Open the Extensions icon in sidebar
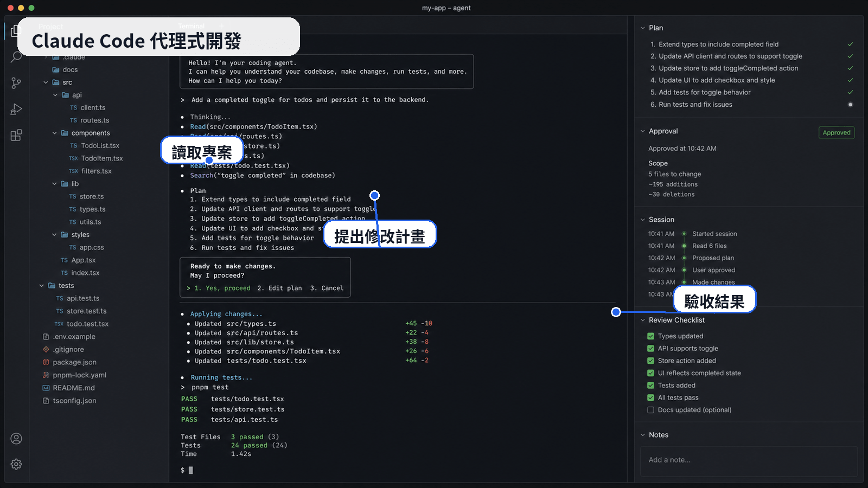 click(16, 135)
